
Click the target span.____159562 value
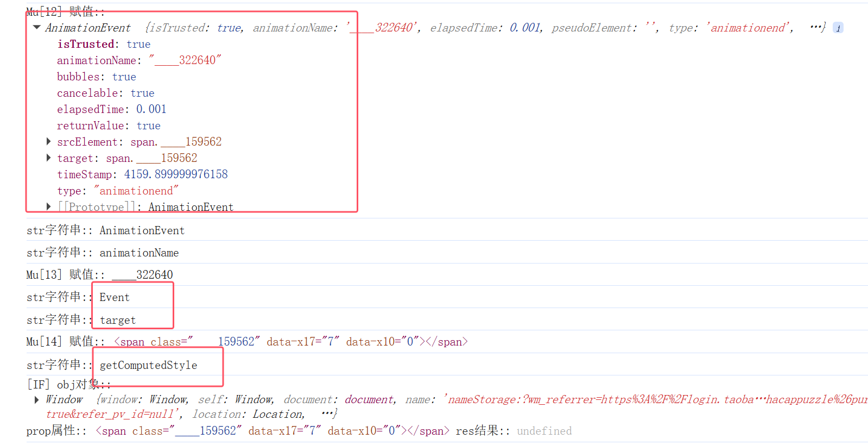(151, 159)
